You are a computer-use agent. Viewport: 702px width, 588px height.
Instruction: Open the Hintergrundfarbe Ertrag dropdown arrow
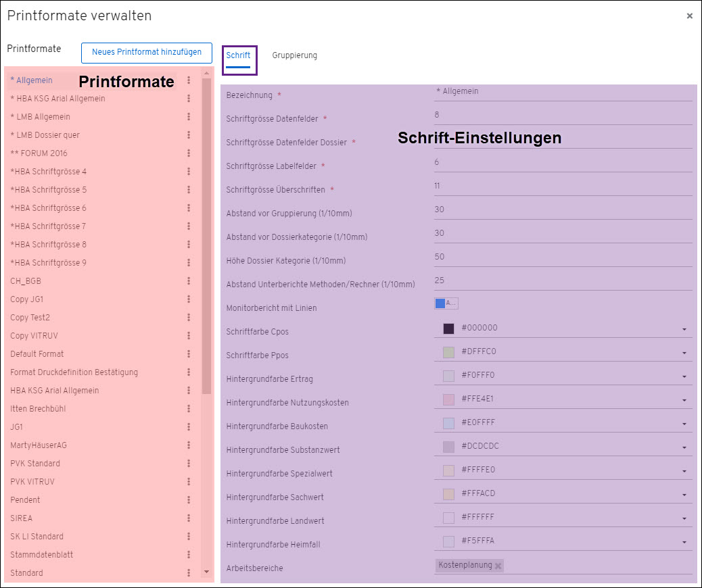(684, 376)
